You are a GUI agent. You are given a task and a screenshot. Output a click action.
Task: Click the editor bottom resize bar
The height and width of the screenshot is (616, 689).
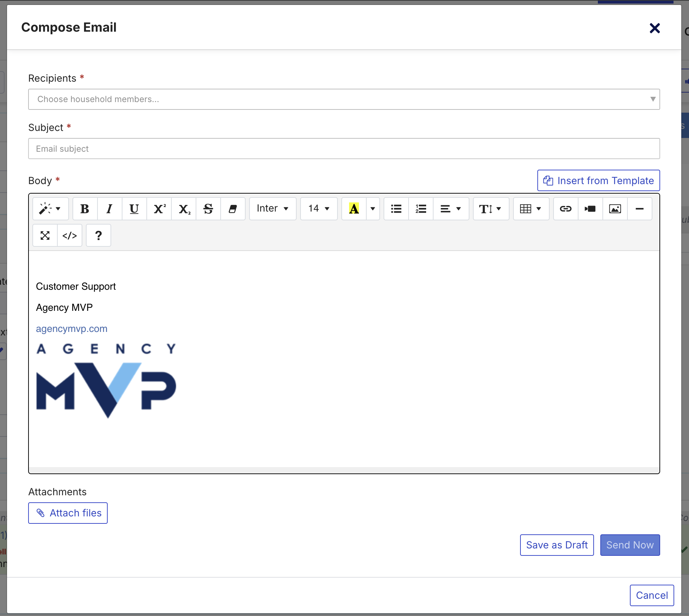344,470
